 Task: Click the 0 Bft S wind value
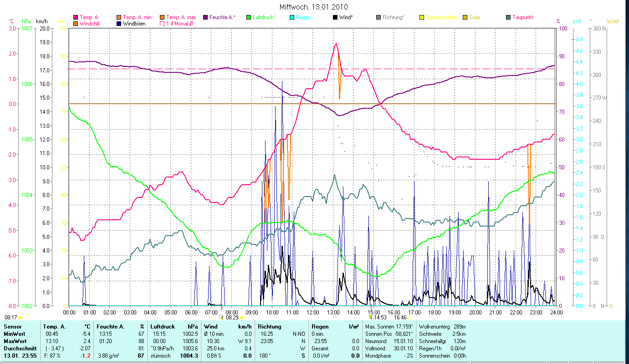pyautogui.click(x=215, y=356)
